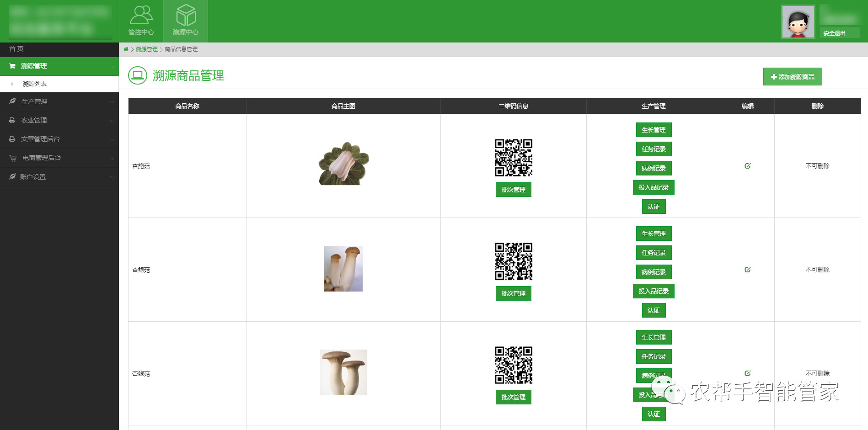Toggle chevron arrow on 农业管理 row
This screenshot has height=430, width=868.
112,121
